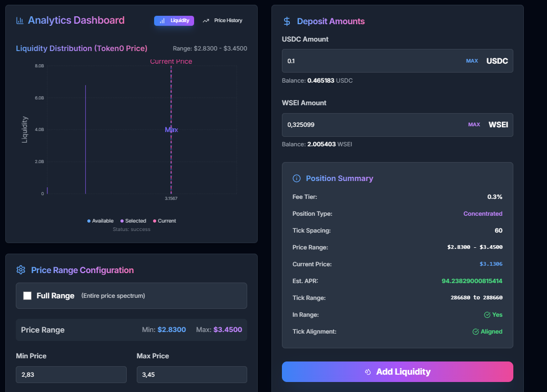Click the Available legend entry

(x=100, y=221)
